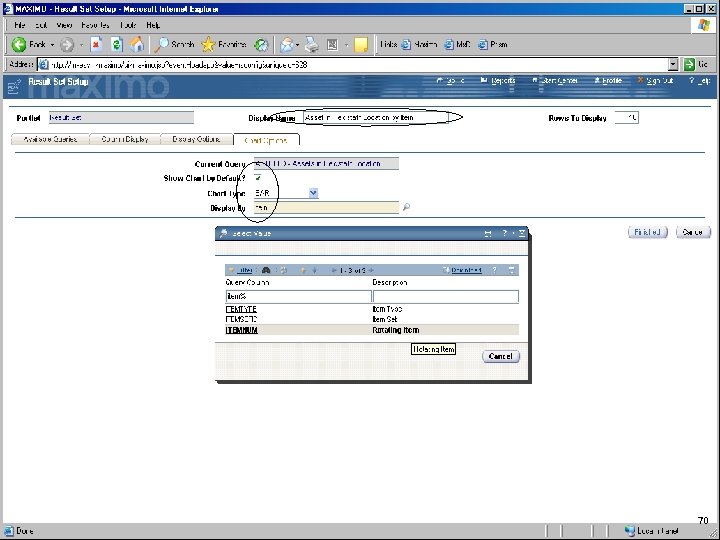This screenshot has height=540, width=720.
Task: Switch to Available Queries tab
Action: [x=50, y=139]
